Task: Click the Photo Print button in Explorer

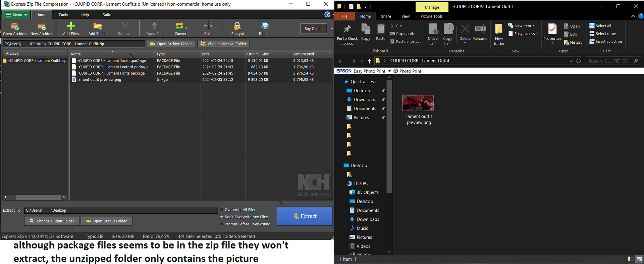Action: point(407,71)
